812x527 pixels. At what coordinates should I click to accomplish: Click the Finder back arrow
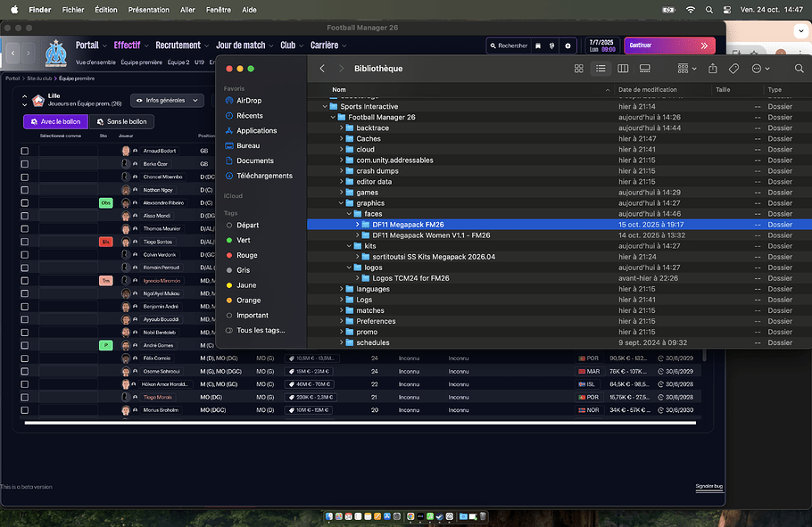(x=322, y=69)
